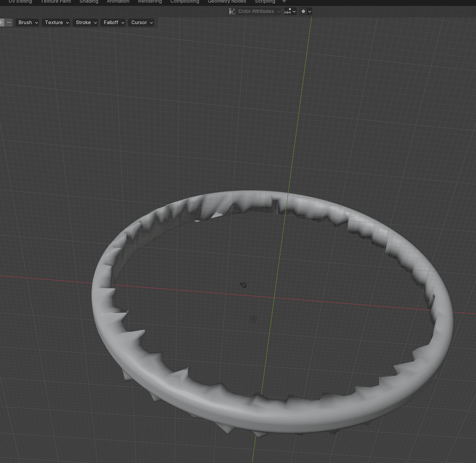Go to the Texture Paint workspace

[56, 2]
